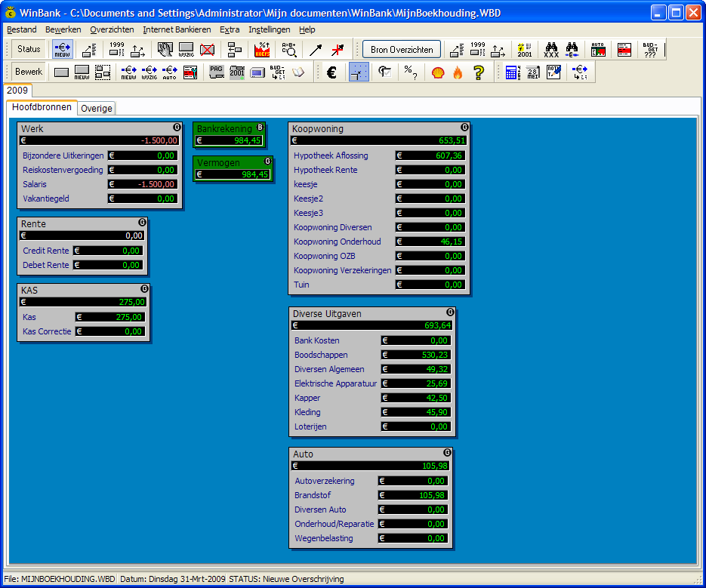706x588 pixels.
Task: Click the Salaris amount field showing -1.500,00
Action: pyautogui.click(x=143, y=184)
